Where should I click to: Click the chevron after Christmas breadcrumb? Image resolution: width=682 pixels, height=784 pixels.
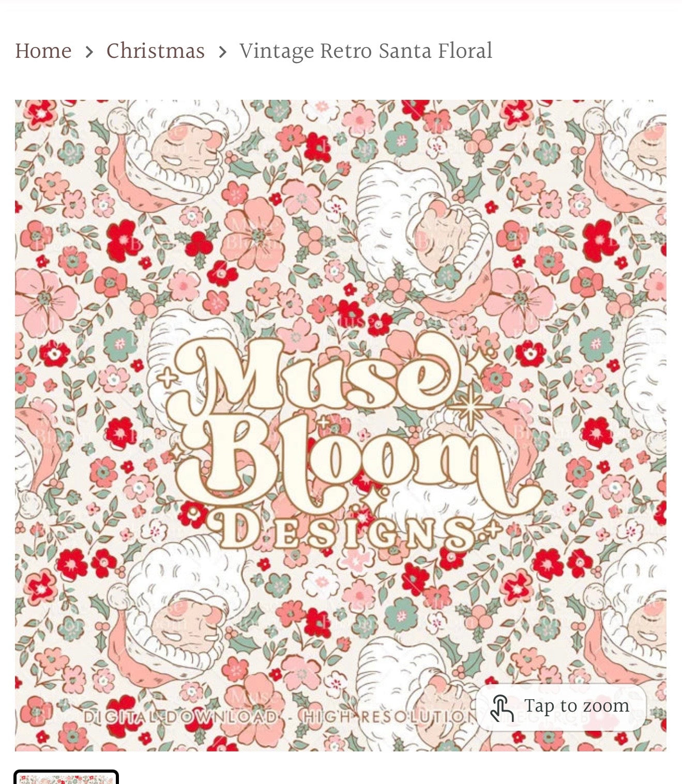[222, 52]
